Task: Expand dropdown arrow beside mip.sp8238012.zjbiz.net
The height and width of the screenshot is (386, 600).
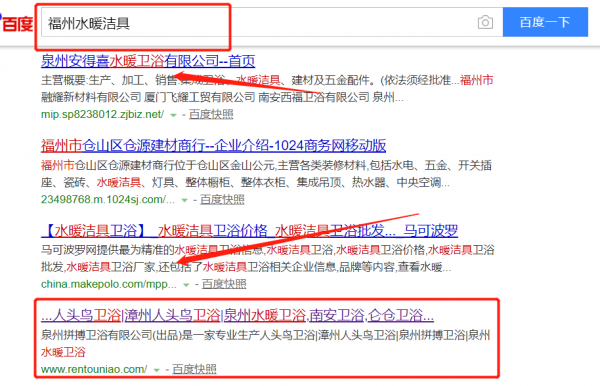Action: tap(173, 115)
